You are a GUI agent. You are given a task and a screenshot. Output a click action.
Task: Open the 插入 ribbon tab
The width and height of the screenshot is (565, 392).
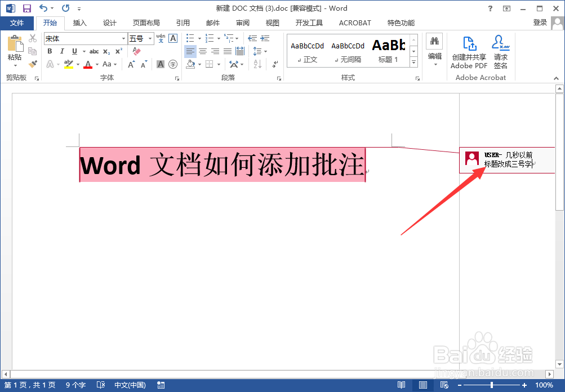click(79, 23)
